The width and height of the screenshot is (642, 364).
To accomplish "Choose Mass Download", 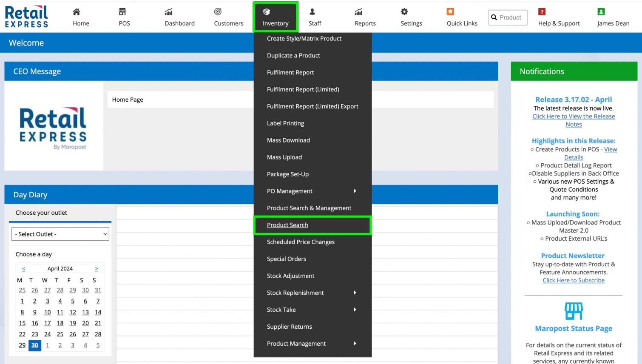I will [x=288, y=140].
